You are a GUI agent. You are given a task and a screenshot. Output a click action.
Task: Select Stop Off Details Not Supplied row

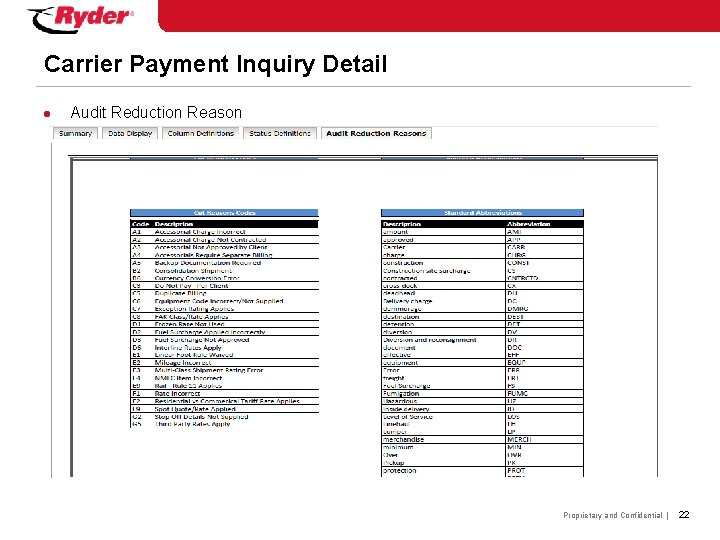pos(224,416)
